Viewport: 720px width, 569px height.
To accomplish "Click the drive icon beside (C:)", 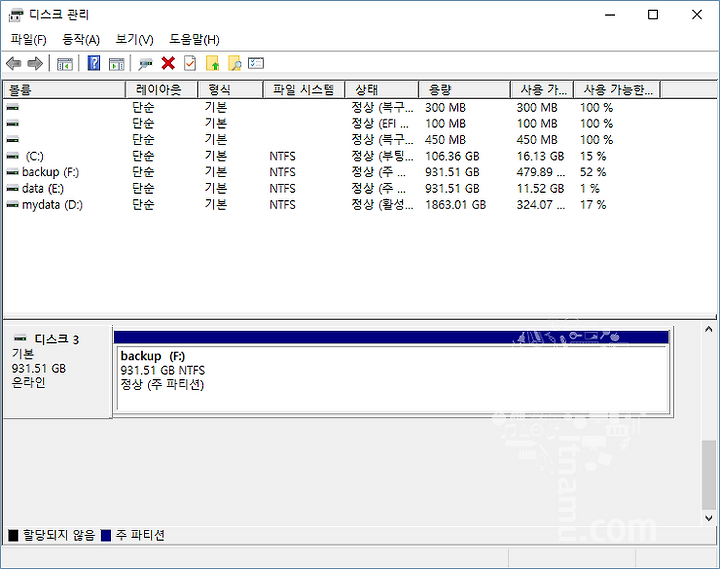I will tap(13, 156).
